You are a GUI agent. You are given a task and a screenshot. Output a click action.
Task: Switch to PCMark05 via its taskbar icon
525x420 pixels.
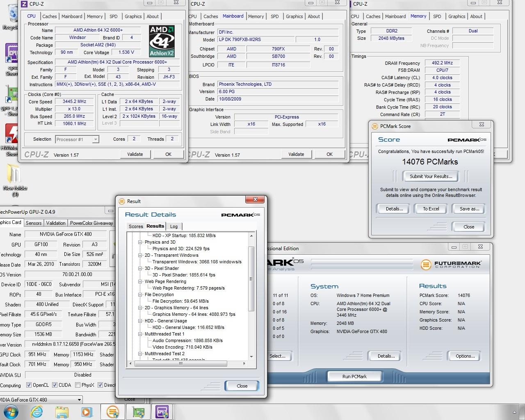(x=113, y=411)
